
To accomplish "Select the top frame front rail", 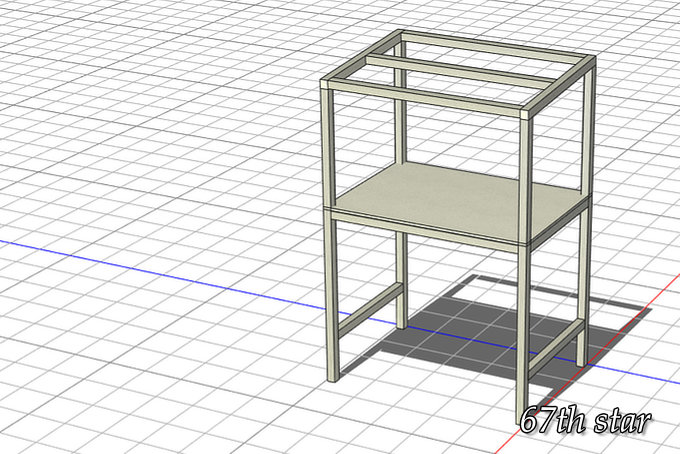I will (x=425, y=99).
